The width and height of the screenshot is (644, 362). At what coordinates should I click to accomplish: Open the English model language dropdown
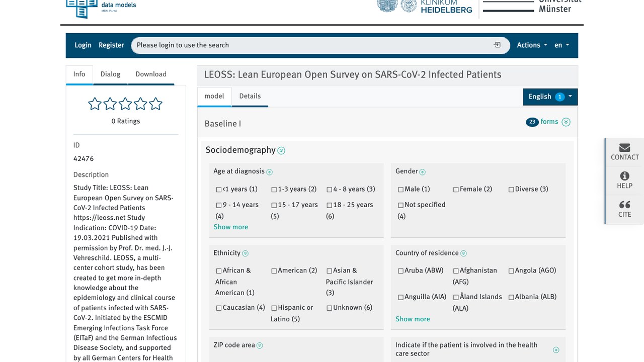coord(550,97)
